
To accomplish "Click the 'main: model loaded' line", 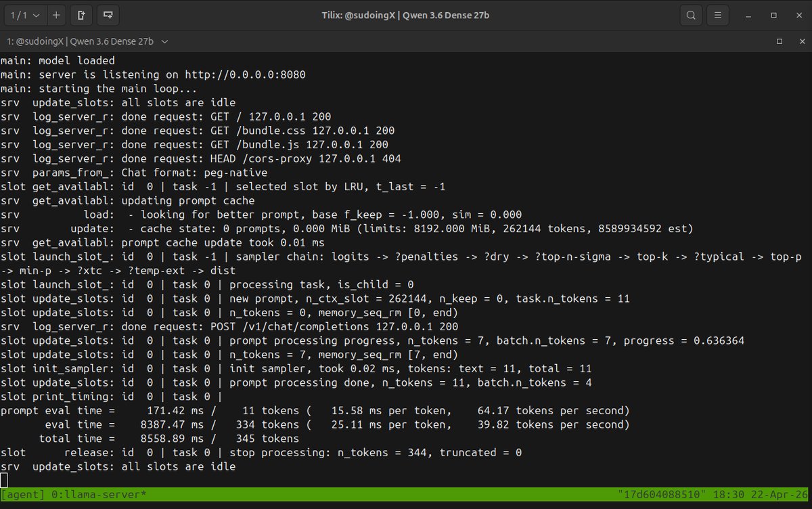I will pyautogui.click(x=58, y=60).
